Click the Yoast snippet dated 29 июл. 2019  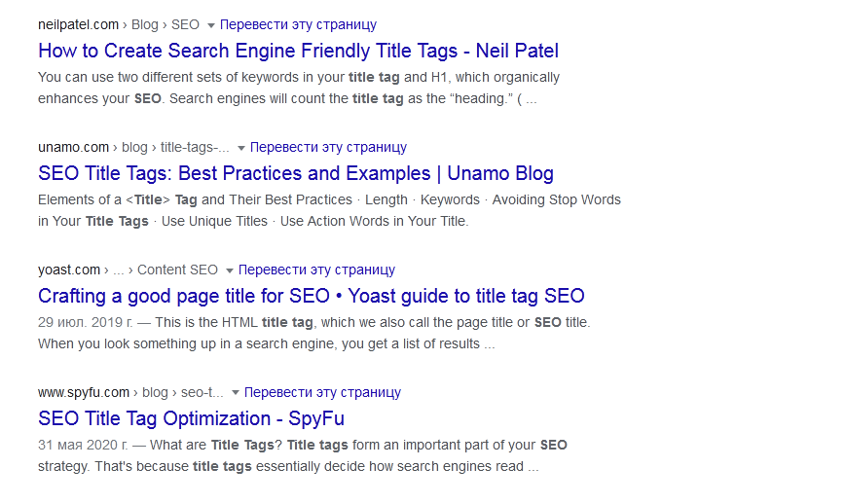pos(314,333)
